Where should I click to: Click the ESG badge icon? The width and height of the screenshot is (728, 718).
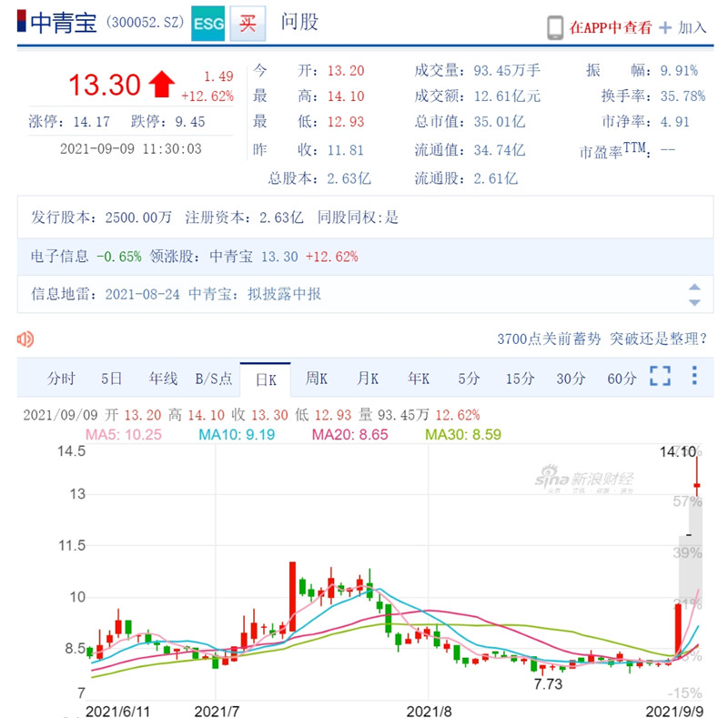click(x=208, y=24)
